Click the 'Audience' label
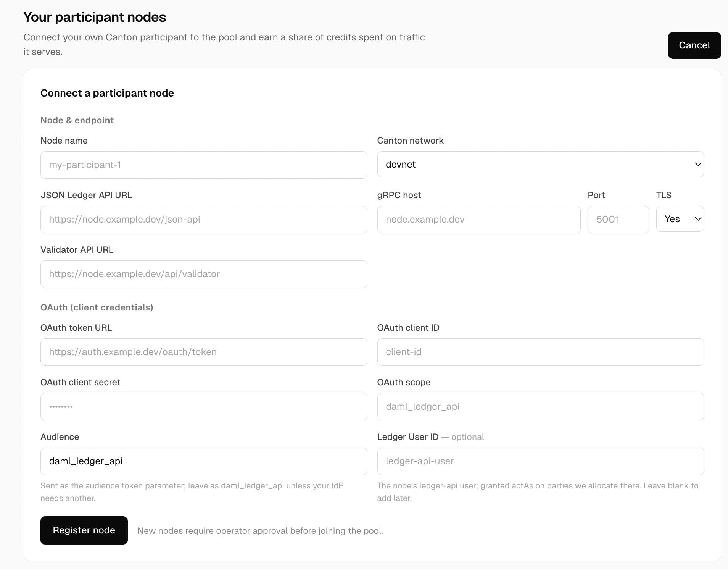 (60, 437)
